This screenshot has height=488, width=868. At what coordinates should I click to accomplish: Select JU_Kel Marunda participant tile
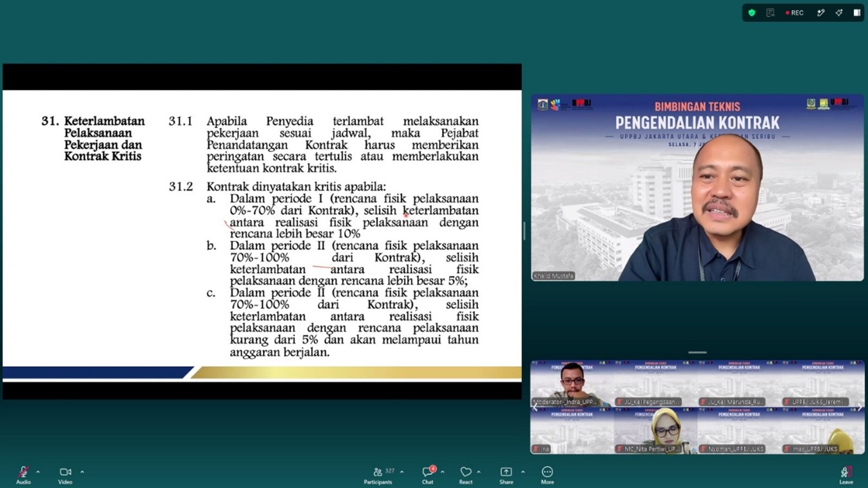[739, 384]
